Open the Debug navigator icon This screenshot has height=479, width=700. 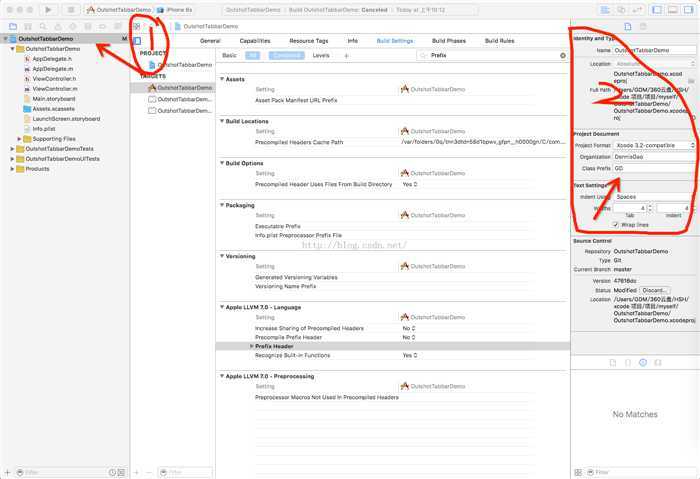(x=88, y=27)
